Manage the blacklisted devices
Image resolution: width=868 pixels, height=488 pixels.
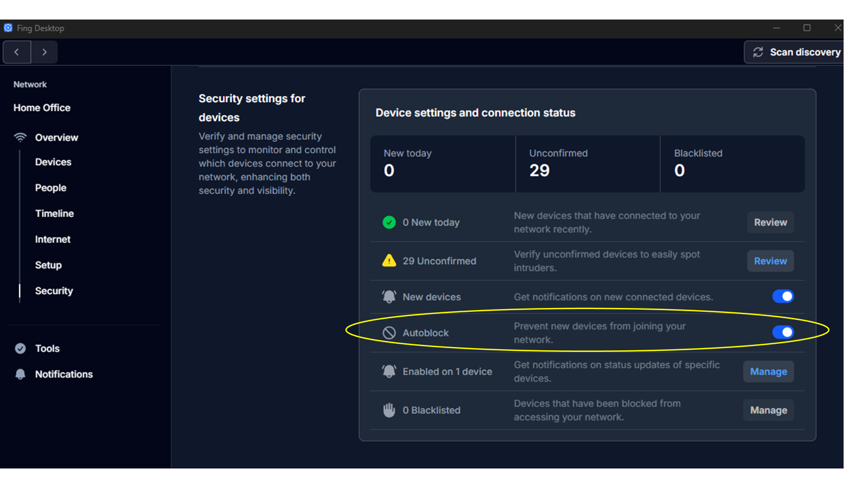[768, 410]
